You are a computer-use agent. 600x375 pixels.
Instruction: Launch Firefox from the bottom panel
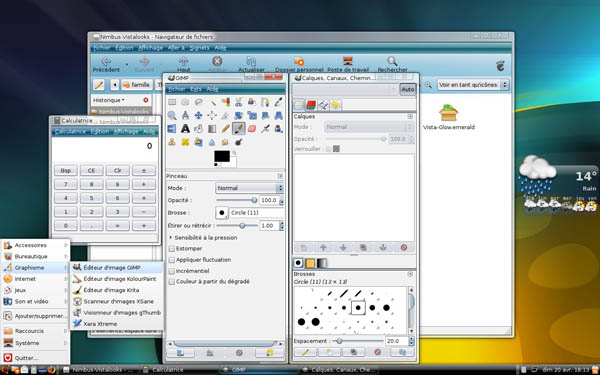[52, 370]
